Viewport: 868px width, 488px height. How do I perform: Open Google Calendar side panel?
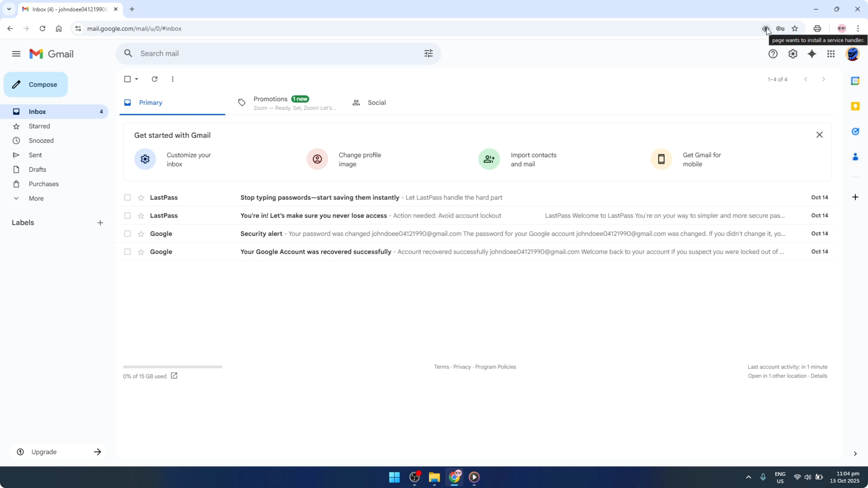coord(855,81)
